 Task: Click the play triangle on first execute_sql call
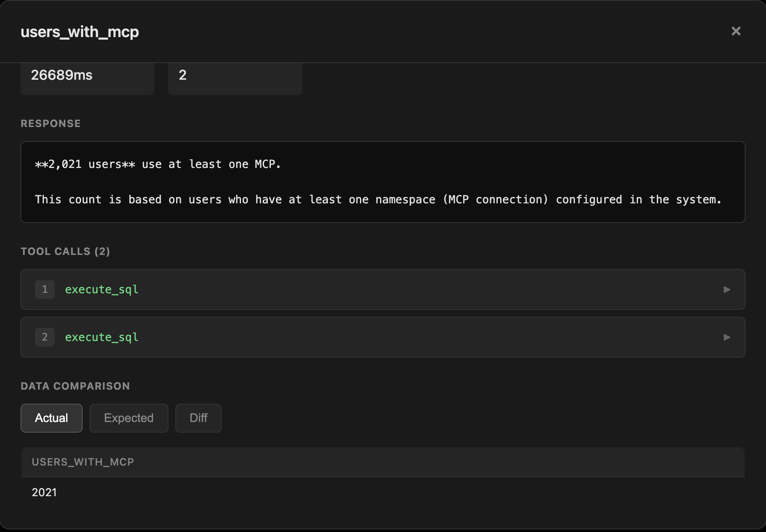(x=726, y=289)
